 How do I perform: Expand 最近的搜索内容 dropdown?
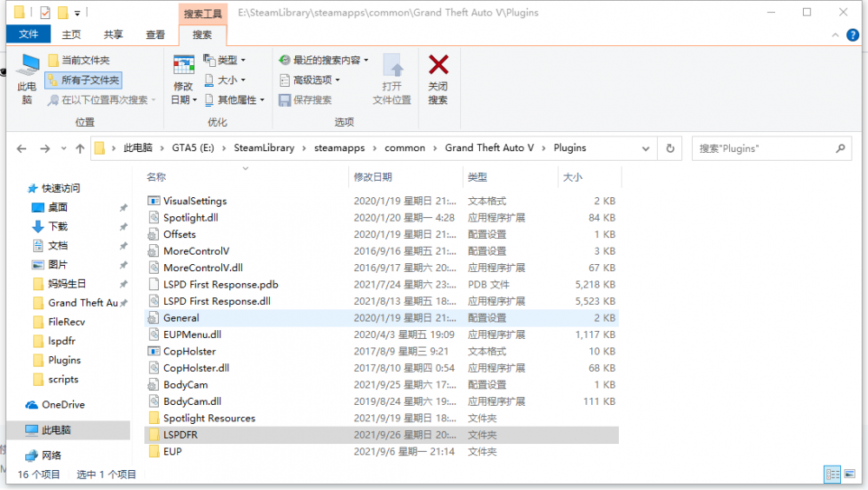(325, 60)
